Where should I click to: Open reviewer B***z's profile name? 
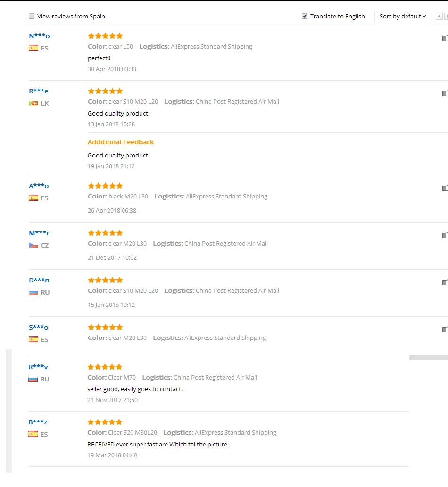[x=38, y=422]
